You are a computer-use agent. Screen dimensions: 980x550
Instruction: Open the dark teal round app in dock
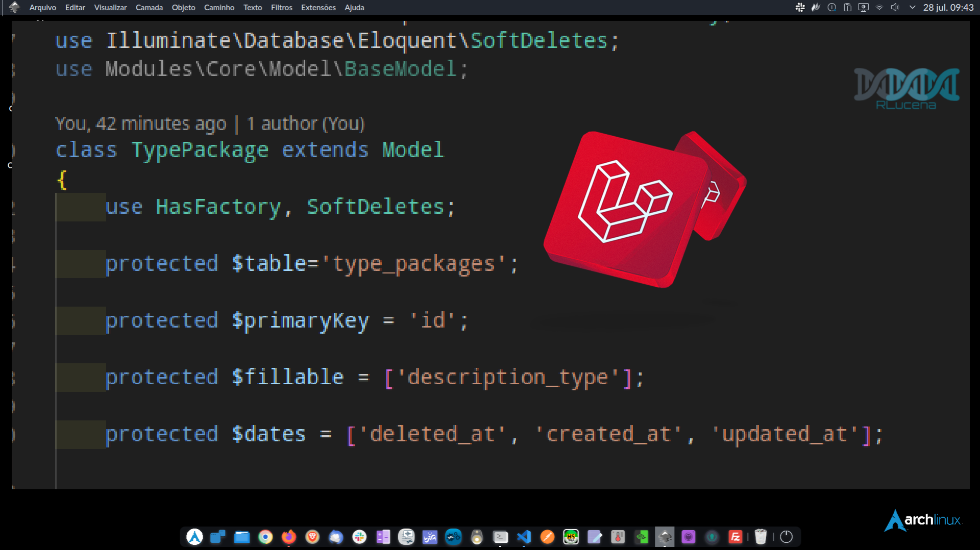[x=712, y=537]
